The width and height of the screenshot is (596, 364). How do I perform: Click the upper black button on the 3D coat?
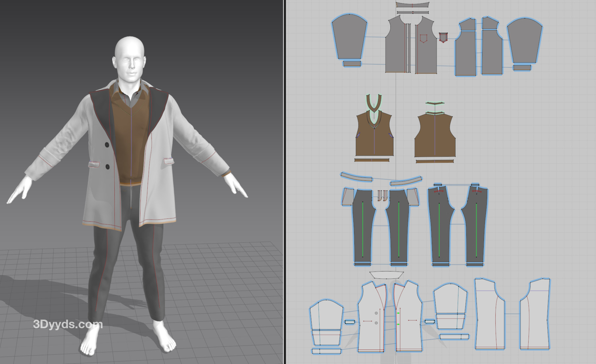[107, 144]
